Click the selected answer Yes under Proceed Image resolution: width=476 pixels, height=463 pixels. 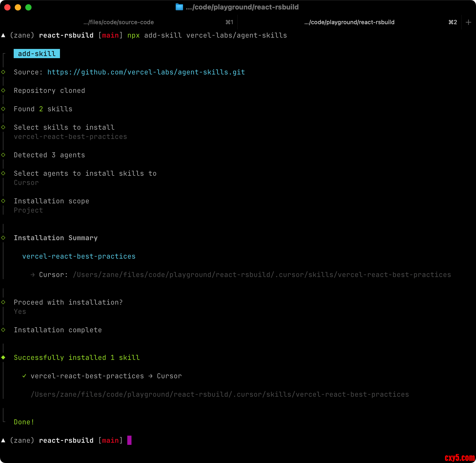click(20, 312)
